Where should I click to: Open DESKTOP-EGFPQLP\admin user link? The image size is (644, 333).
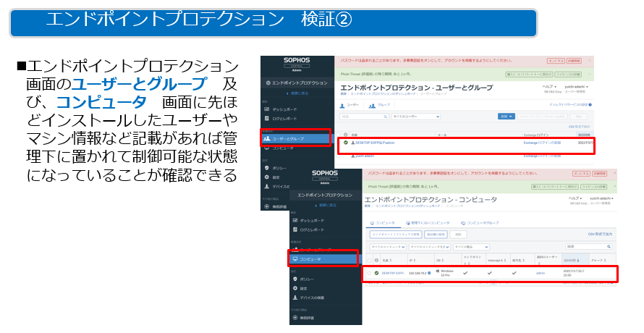point(375,143)
